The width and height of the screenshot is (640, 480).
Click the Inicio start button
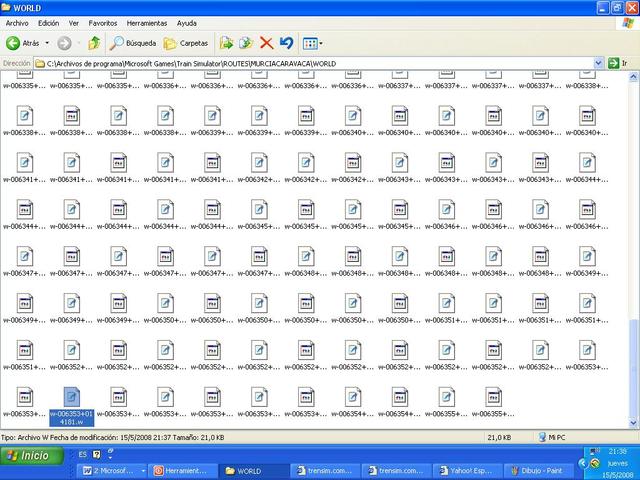(28, 455)
